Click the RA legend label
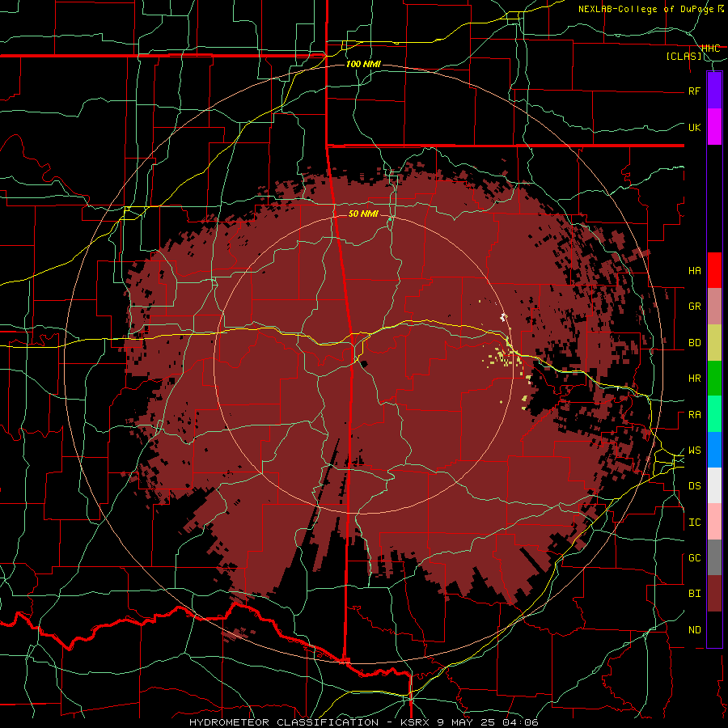This screenshot has height=728, width=728. pos(695,415)
